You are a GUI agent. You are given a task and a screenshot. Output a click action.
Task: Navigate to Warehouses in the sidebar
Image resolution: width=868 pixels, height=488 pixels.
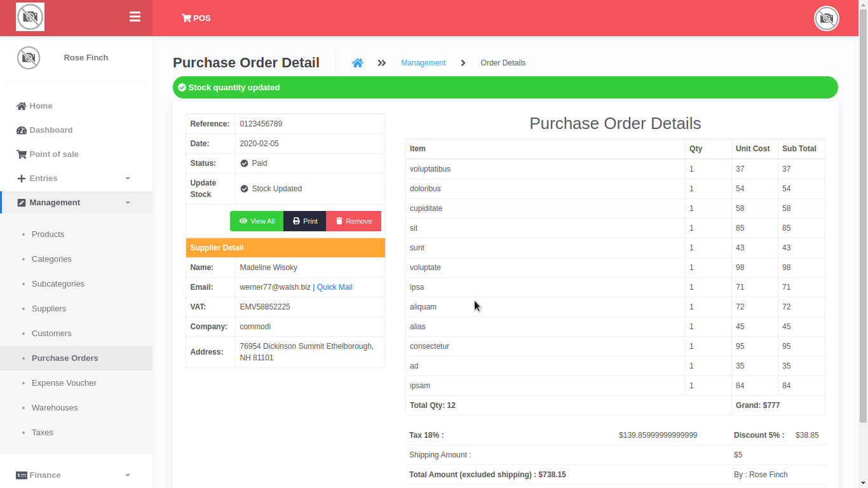pos(55,407)
